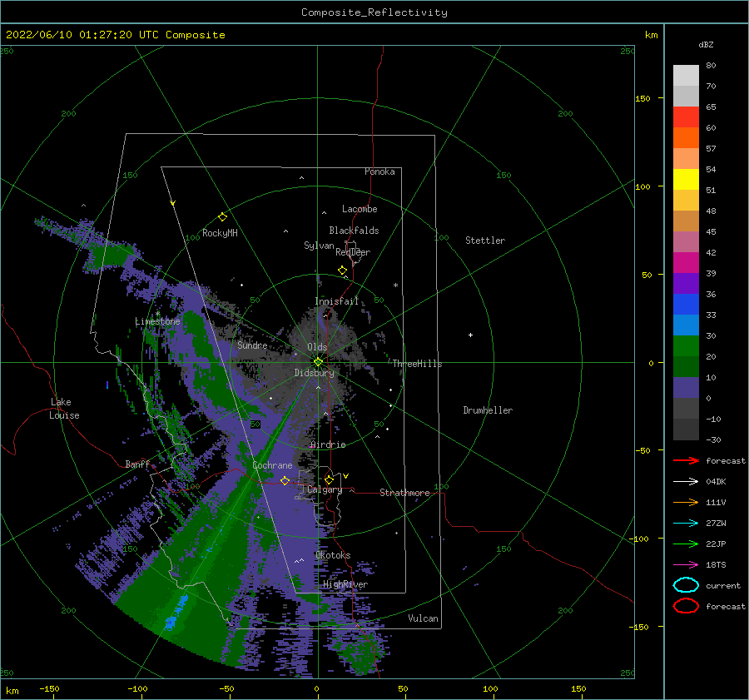
Task: Click the -150 tick on the bottom axis
Action: (49, 688)
